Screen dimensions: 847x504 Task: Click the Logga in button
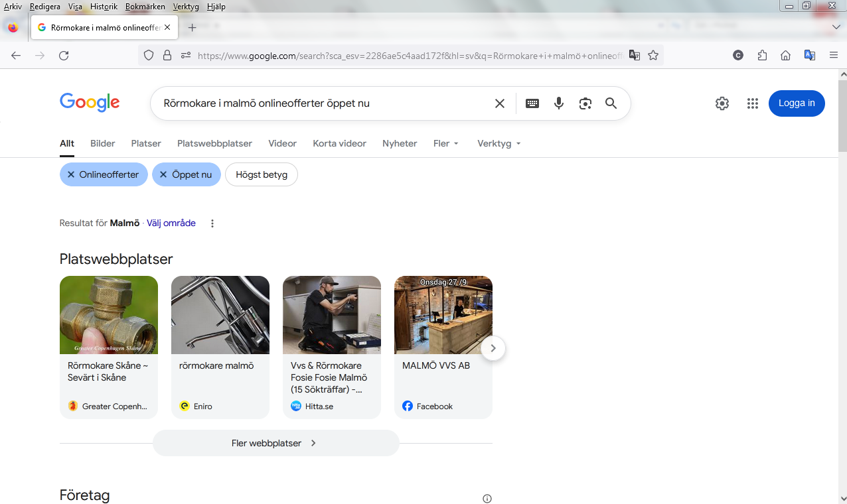(797, 103)
